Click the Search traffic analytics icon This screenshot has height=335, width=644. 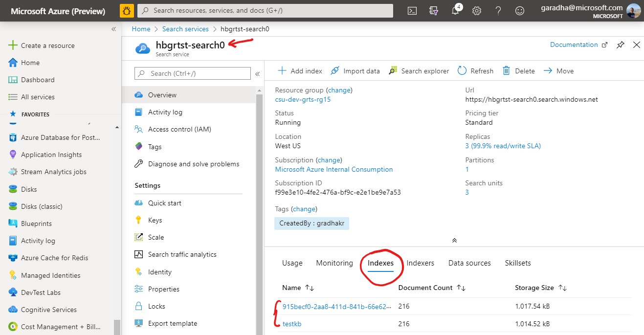point(139,254)
